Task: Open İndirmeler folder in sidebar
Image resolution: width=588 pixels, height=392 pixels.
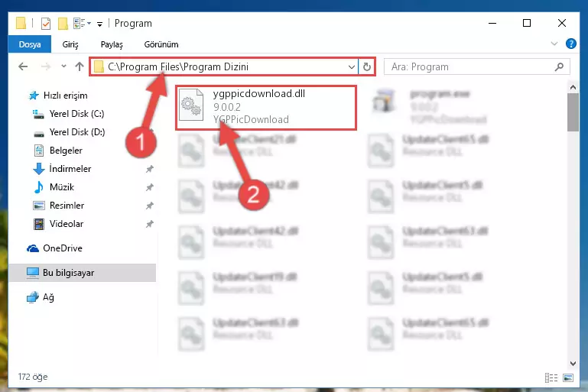Action: tap(62, 169)
